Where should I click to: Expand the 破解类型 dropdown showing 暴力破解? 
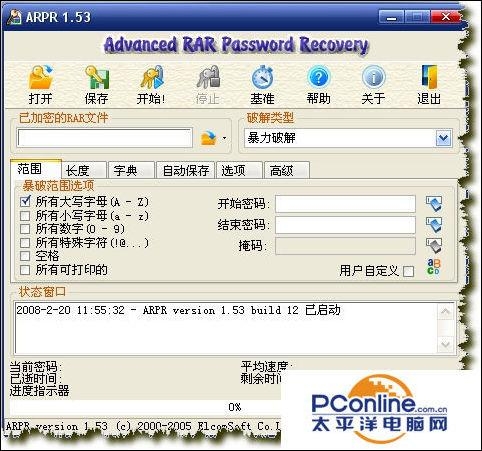443,138
